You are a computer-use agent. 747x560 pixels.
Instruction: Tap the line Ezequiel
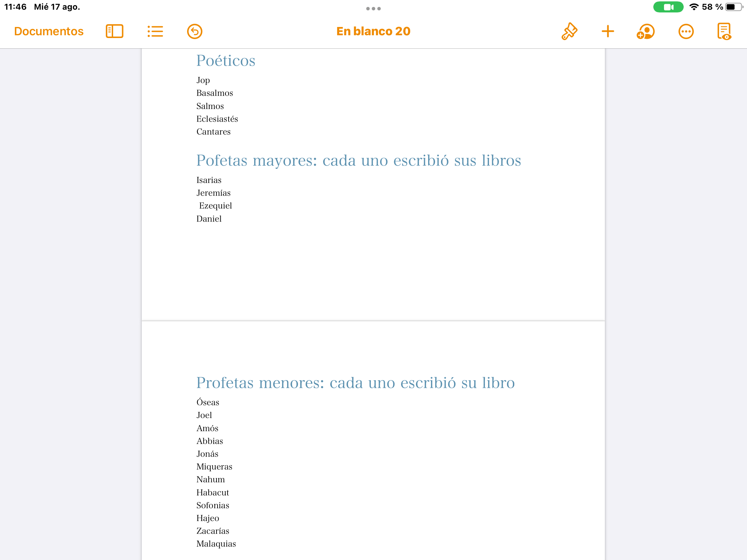point(215,206)
